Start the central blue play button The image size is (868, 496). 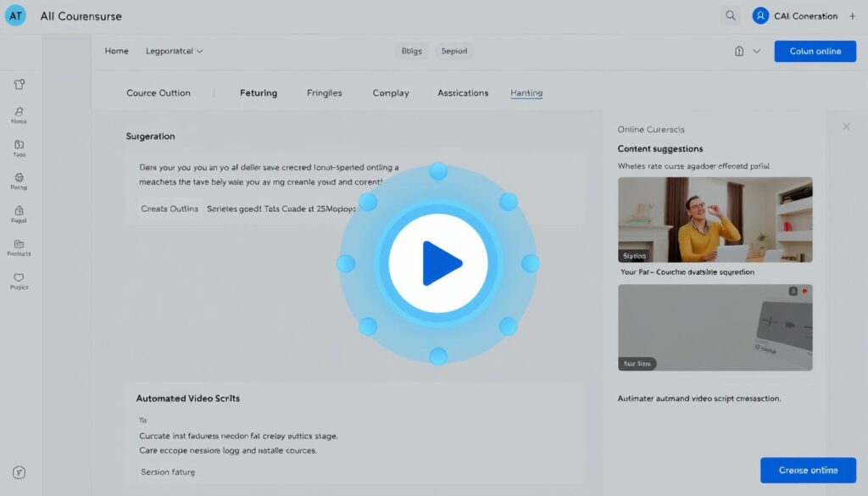(x=438, y=264)
